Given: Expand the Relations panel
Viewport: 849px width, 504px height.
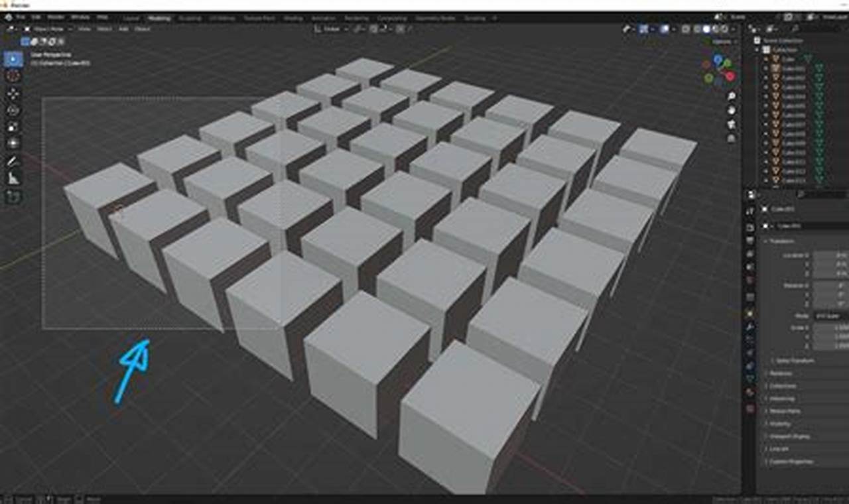Looking at the screenshot, I should (x=781, y=373).
